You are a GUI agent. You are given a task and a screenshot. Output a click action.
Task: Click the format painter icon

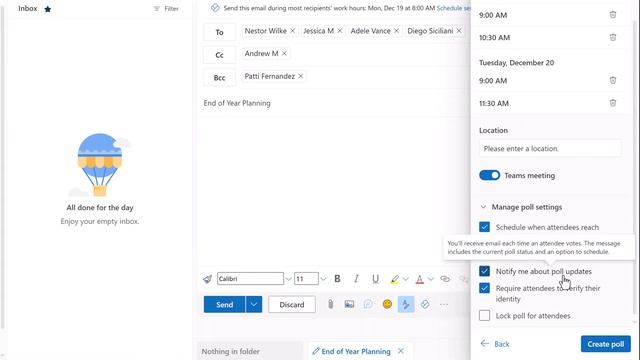207,279
